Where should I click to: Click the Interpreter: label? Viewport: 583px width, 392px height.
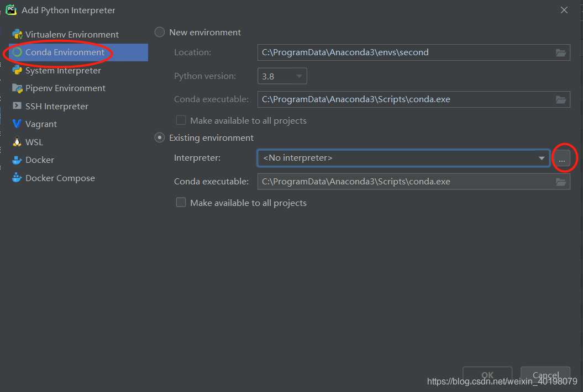pyautogui.click(x=197, y=158)
